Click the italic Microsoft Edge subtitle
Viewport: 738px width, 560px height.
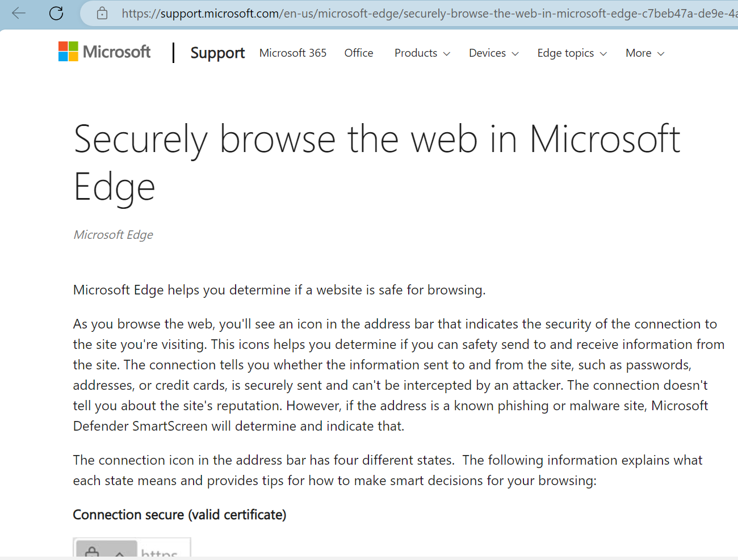[x=114, y=235]
